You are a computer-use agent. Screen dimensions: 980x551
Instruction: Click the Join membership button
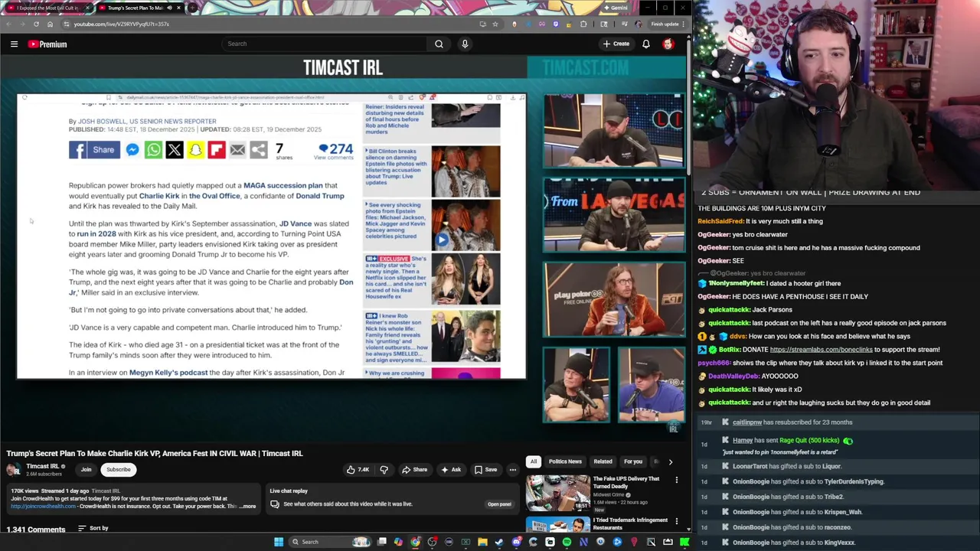[86, 470]
